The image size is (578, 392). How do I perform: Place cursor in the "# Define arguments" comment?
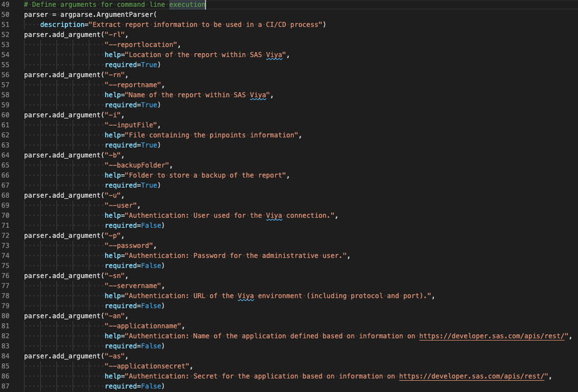115,5
